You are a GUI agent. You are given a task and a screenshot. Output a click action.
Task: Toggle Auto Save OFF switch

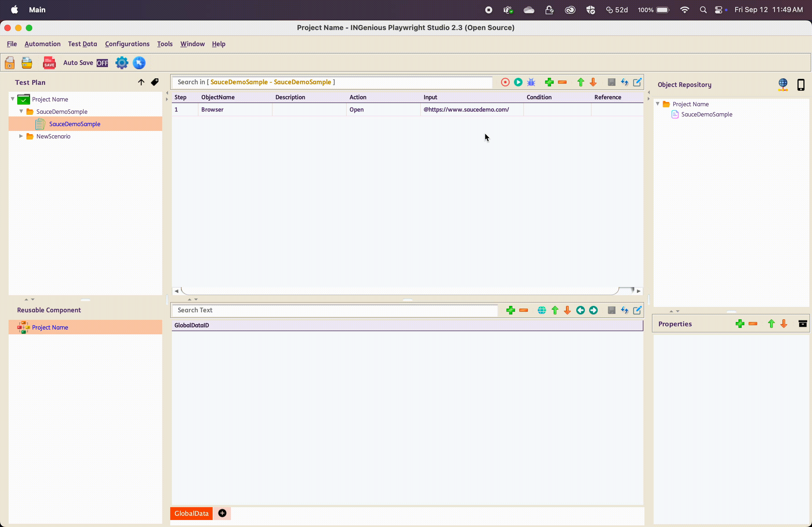coord(102,63)
